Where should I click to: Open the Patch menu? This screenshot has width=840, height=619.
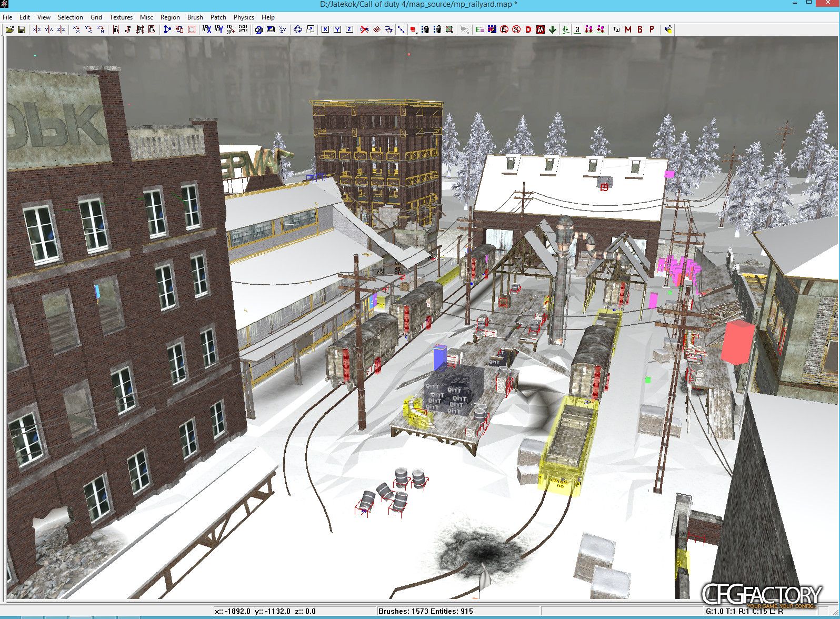pyautogui.click(x=218, y=17)
